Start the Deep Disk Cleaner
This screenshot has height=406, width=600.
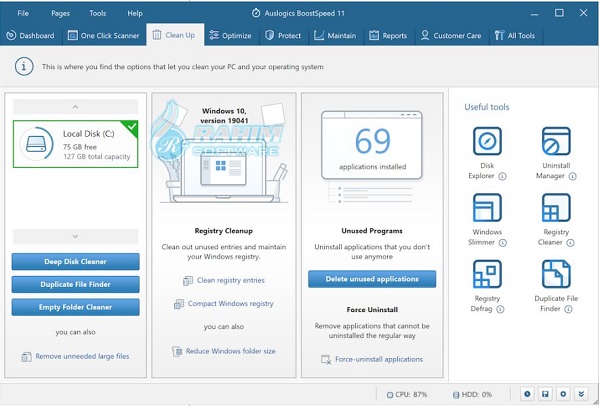pos(75,262)
